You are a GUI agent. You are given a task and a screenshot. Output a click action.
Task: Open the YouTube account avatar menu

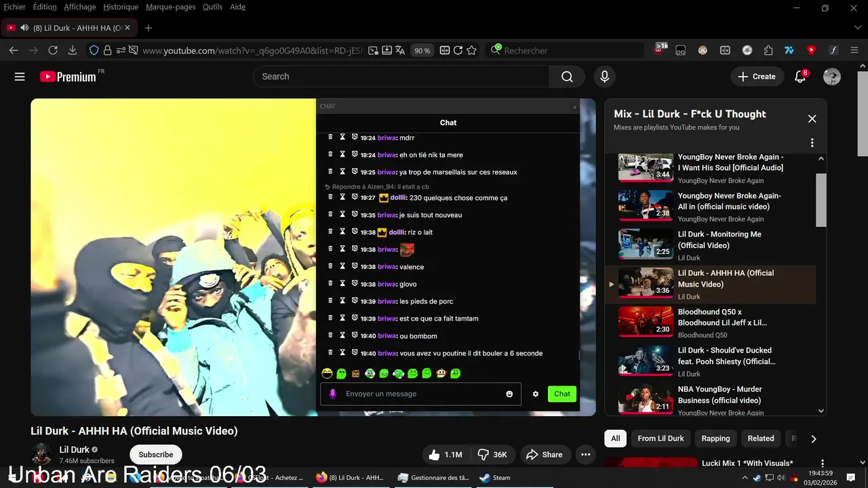pos(832,77)
